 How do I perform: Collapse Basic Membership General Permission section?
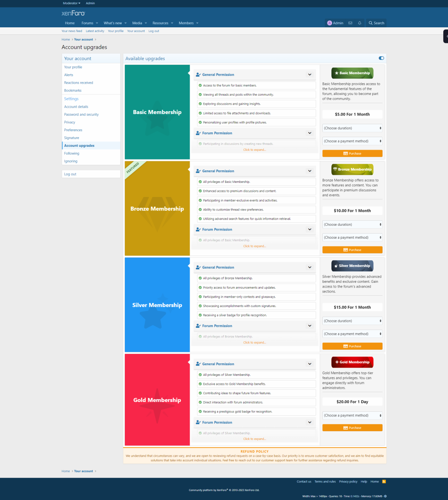[x=309, y=75]
